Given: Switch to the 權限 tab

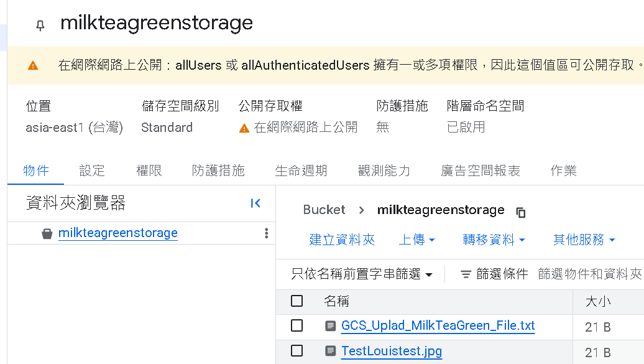Looking at the screenshot, I should pyautogui.click(x=149, y=170).
